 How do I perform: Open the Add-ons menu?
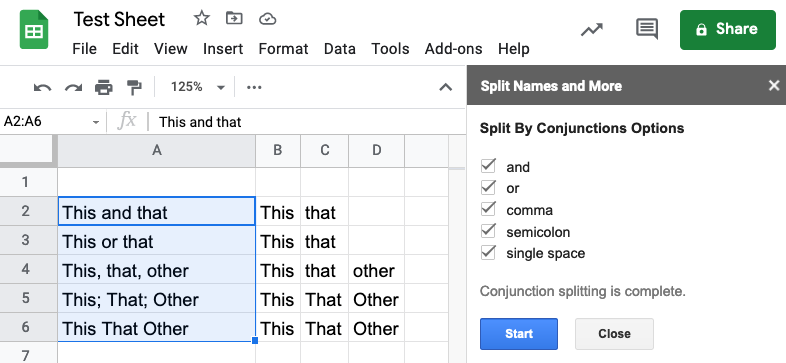coord(454,49)
